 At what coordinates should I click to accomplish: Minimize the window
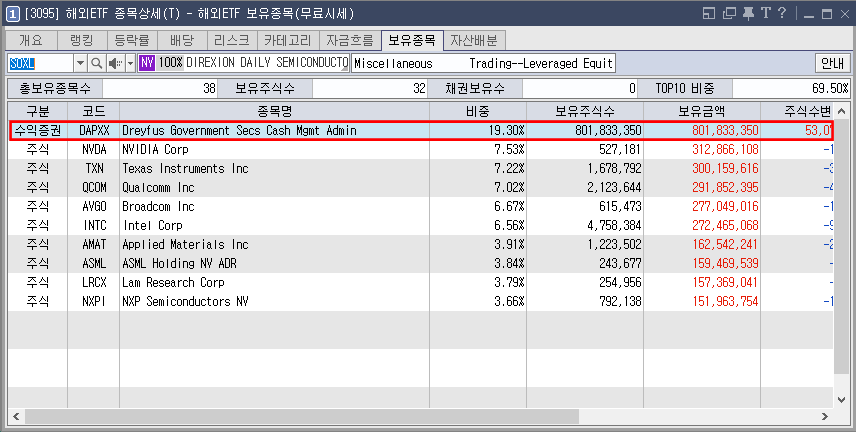click(809, 14)
